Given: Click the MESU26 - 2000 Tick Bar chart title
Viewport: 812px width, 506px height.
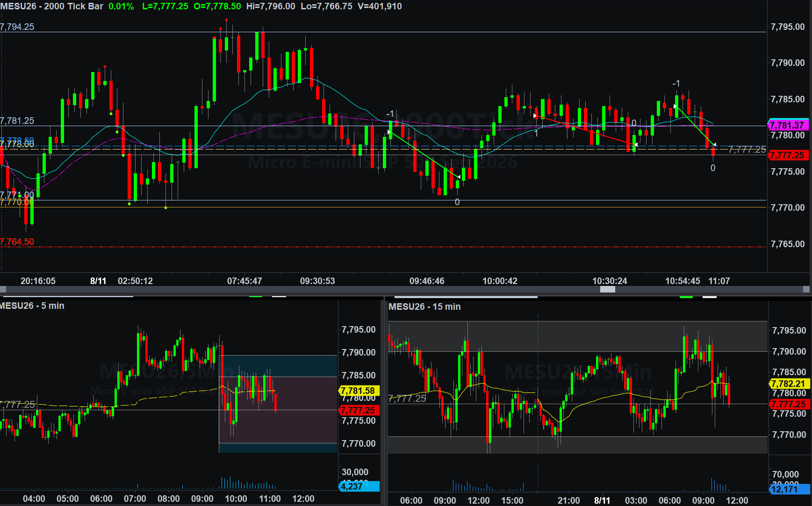Looking at the screenshot, I should click(52, 7).
